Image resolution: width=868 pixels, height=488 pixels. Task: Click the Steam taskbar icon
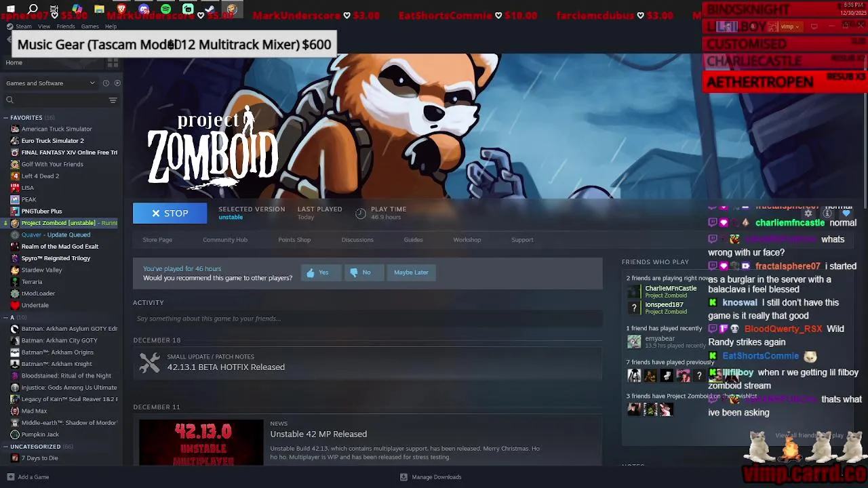[210, 9]
